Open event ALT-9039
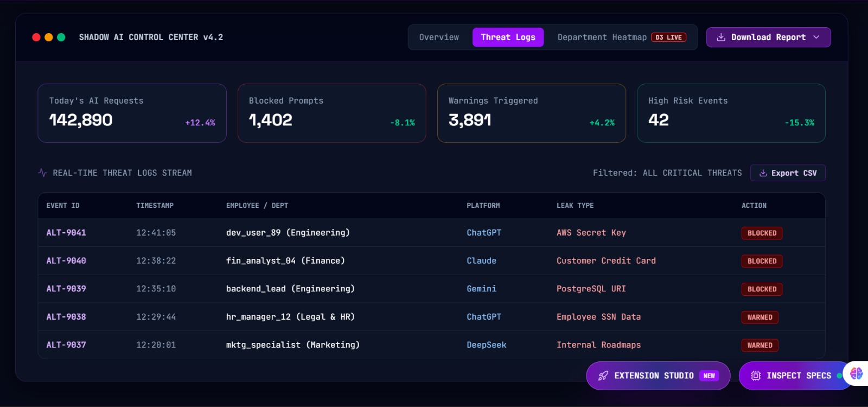This screenshot has height=407, width=868. [x=66, y=289]
